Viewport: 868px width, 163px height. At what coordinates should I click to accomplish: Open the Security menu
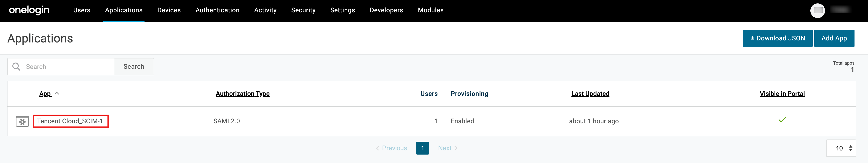303,11
